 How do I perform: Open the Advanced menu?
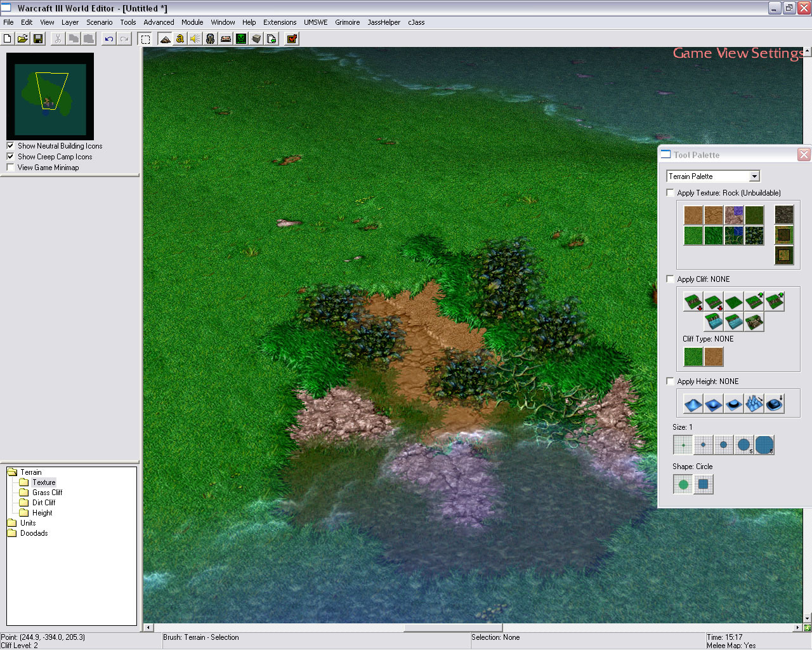[159, 22]
